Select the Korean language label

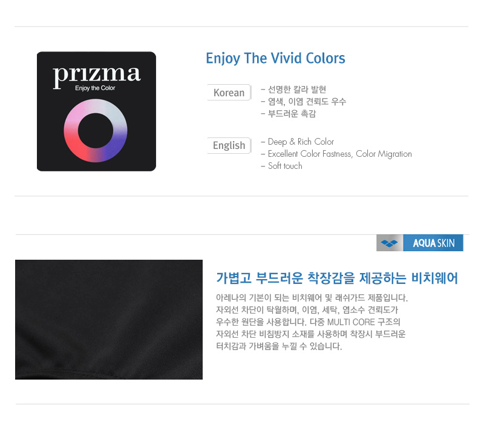tap(229, 93)
